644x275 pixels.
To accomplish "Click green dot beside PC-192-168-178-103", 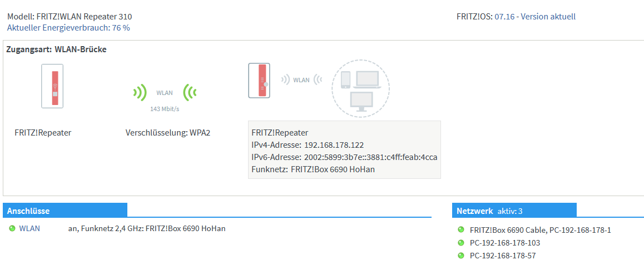I will 460,243.
